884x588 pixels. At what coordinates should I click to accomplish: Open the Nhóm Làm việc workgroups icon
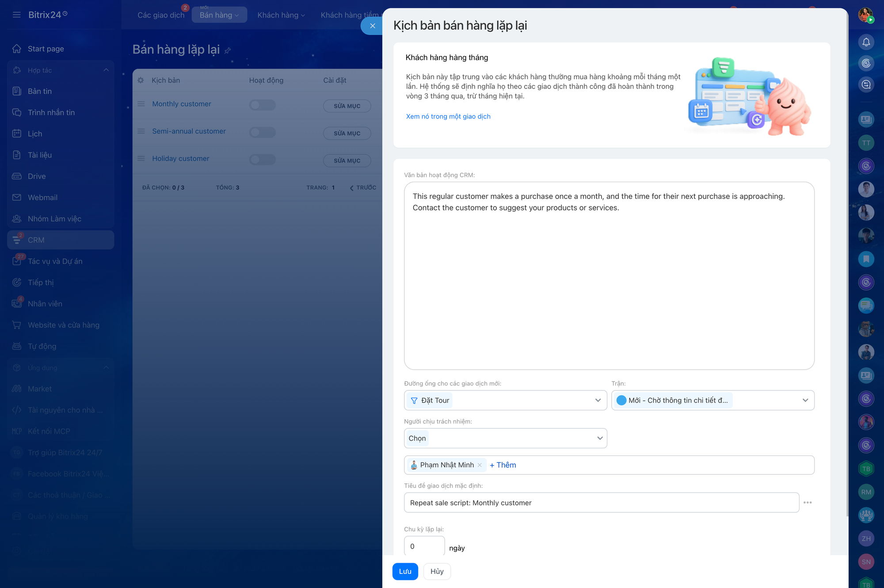[17, 218]
